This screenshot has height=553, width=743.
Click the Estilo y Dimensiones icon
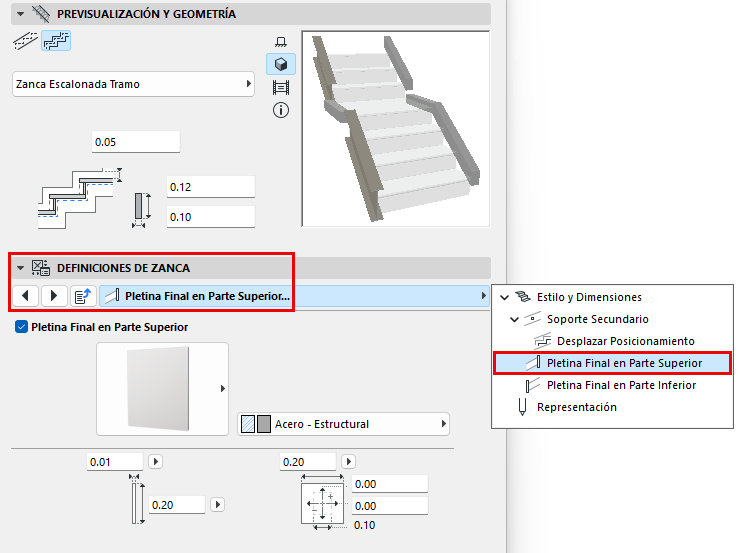point(523,297)
